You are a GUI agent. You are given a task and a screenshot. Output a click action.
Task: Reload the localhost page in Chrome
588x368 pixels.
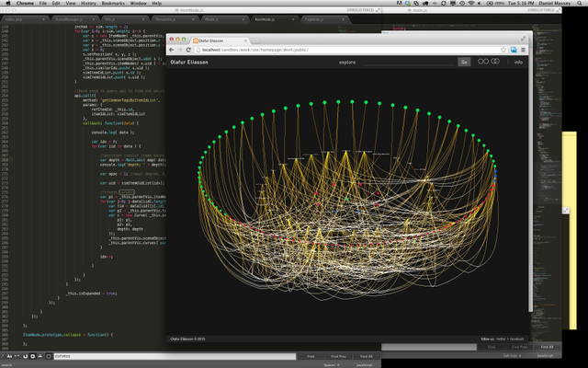click(x=188, y=50)
